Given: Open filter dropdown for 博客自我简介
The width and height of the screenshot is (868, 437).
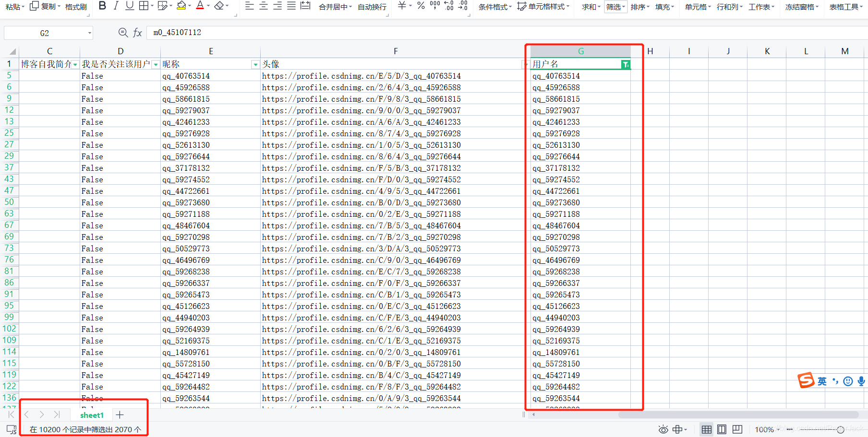Looking at the screenshot, I should click(x=75, y=65).
